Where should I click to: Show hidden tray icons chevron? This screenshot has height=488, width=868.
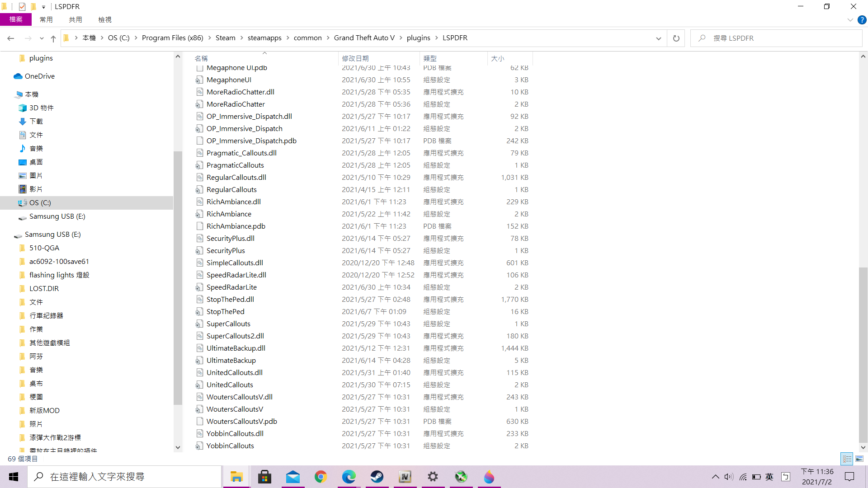pos(715,477)
